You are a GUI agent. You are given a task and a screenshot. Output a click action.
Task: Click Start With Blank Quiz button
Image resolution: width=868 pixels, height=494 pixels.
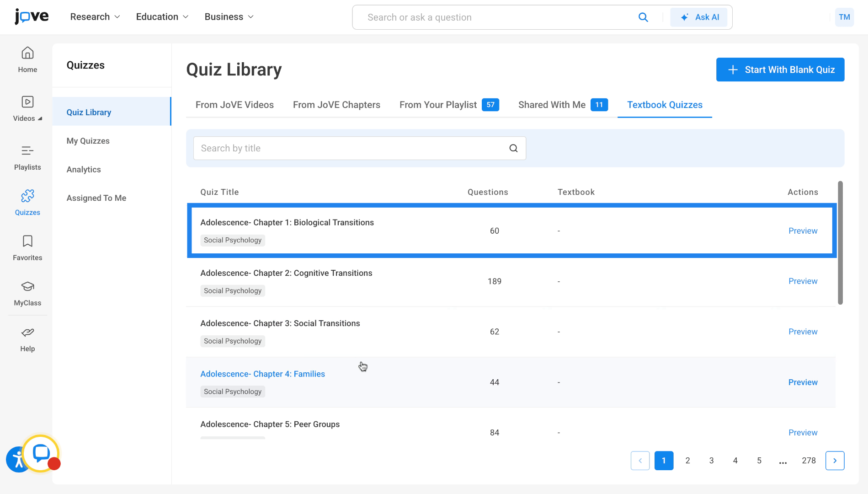coord(780,70)
